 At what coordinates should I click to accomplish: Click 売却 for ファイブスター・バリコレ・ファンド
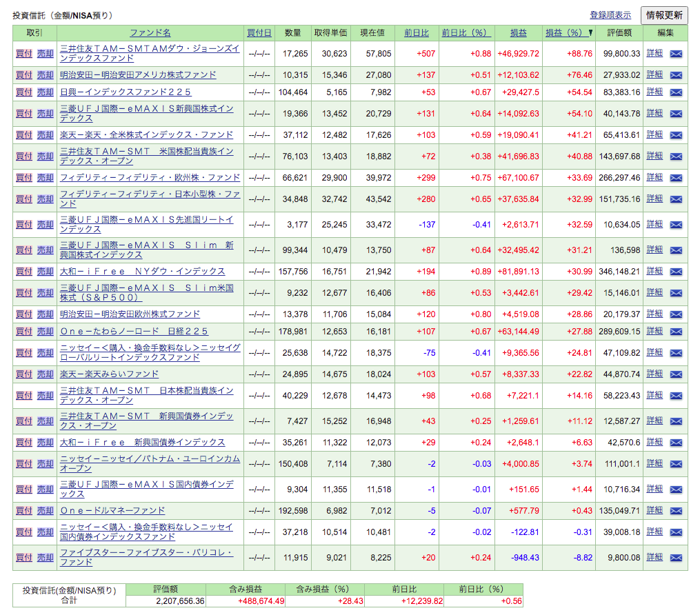(45, 557)
